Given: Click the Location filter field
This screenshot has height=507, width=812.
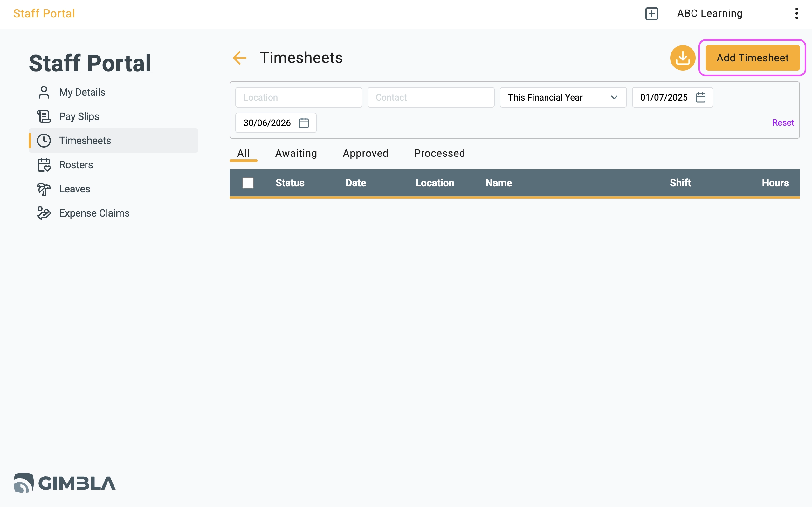Looking at the screenshot, I should pos(299,98).
